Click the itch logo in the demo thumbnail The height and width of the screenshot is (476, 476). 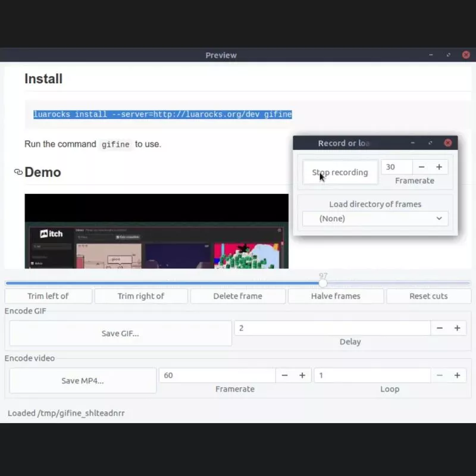(51, 234)
